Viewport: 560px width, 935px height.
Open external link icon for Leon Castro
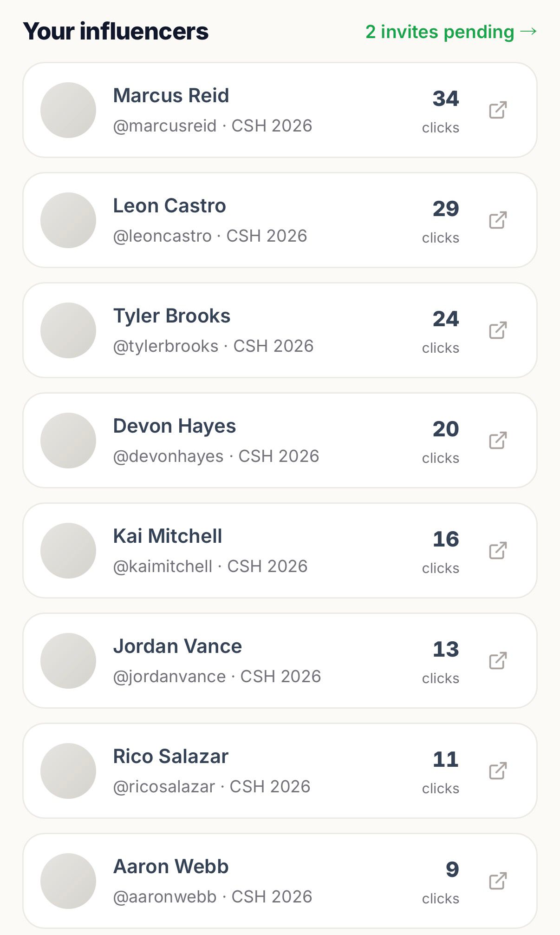(498, 220)
